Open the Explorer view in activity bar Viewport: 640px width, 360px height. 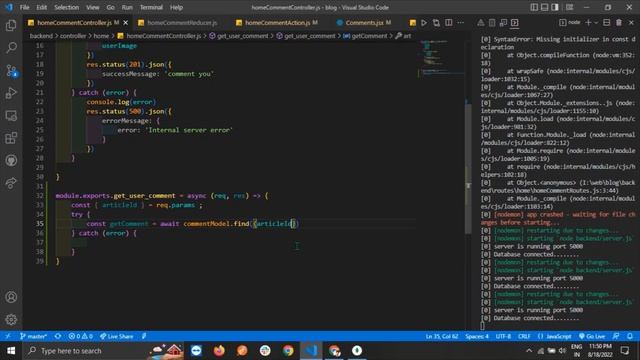tap(11, 25)
